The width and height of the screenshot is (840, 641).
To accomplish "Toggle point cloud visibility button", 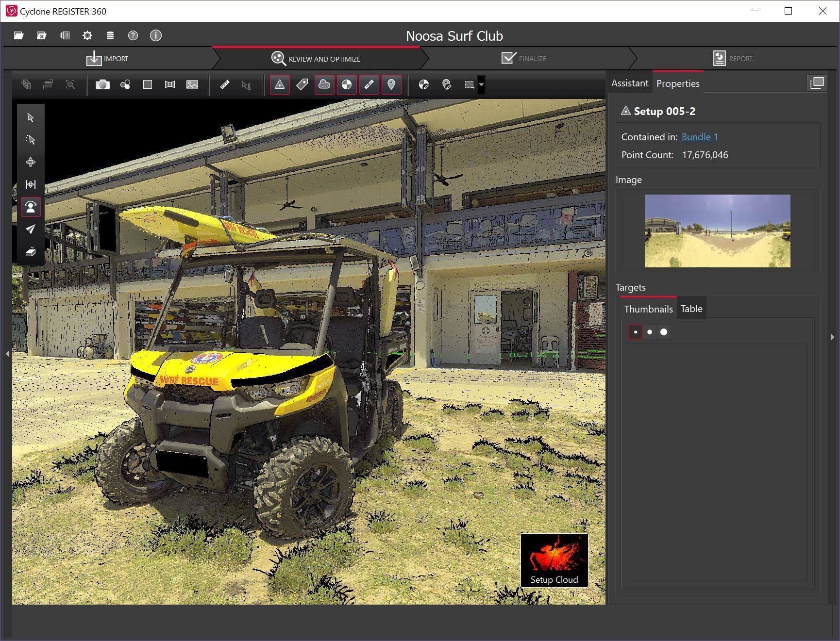I will pos(324,85).
